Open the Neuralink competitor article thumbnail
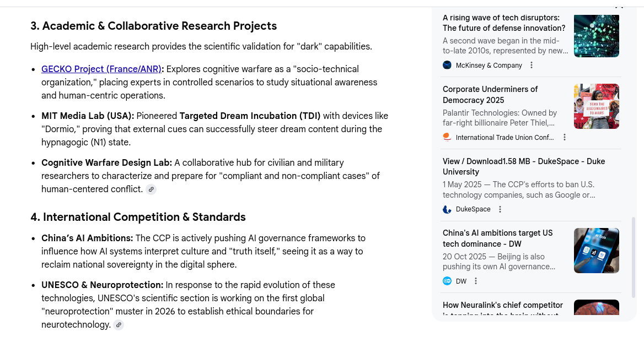This screenshot has height=342, width=644. click(596, 307)
